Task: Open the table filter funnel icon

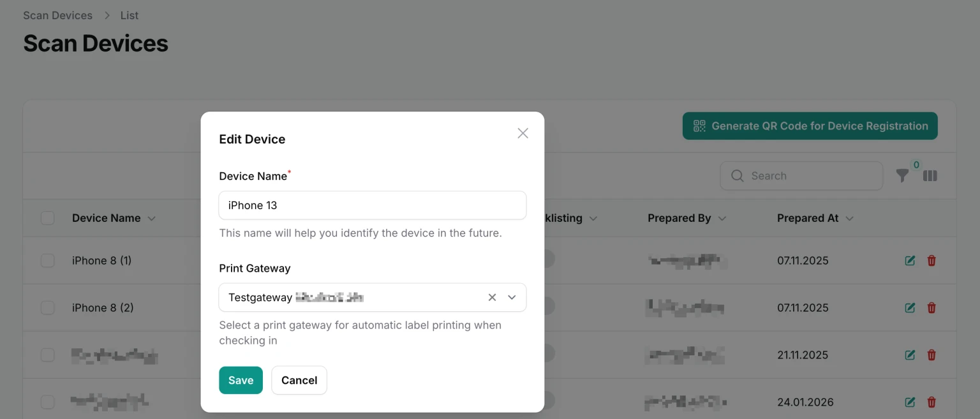Action: coord(902,175)
